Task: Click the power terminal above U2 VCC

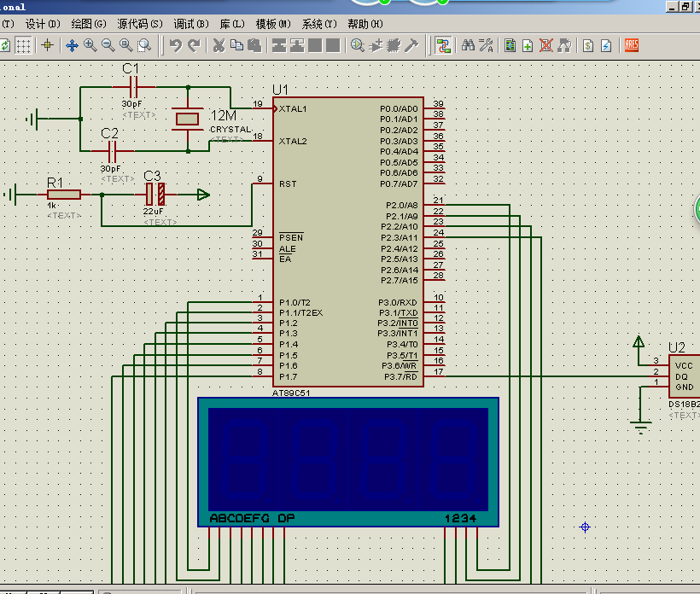Action: tap(639, 342)
